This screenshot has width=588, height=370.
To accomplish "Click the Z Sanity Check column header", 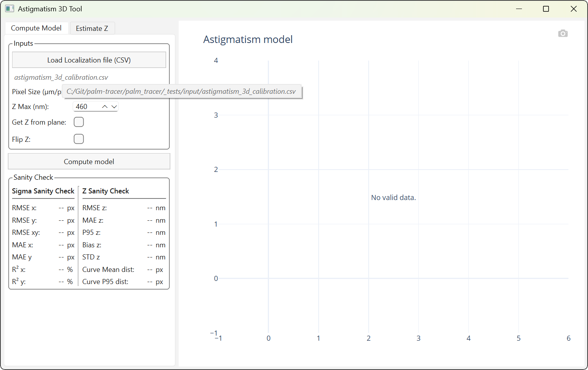I will (x=106, y=191).
